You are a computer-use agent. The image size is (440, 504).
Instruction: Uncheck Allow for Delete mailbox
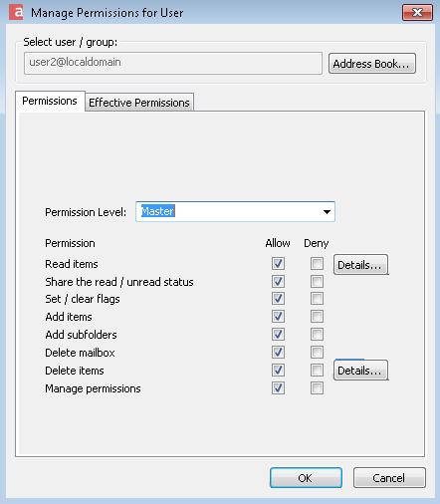pos(278,352)
